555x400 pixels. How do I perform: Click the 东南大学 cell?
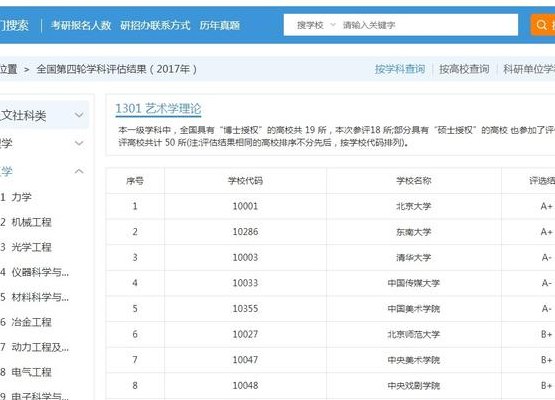pyautogui.click(x=413, y=232)
